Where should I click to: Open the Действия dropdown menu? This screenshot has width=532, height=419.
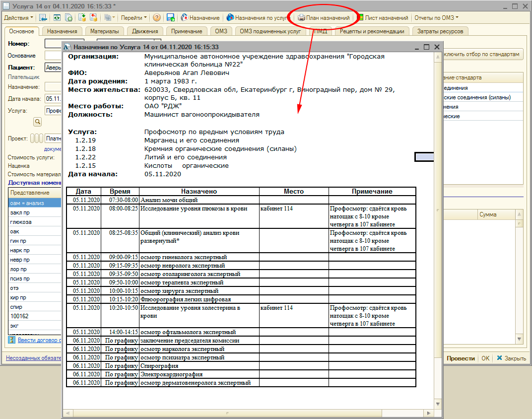click(x=18, y=18)
